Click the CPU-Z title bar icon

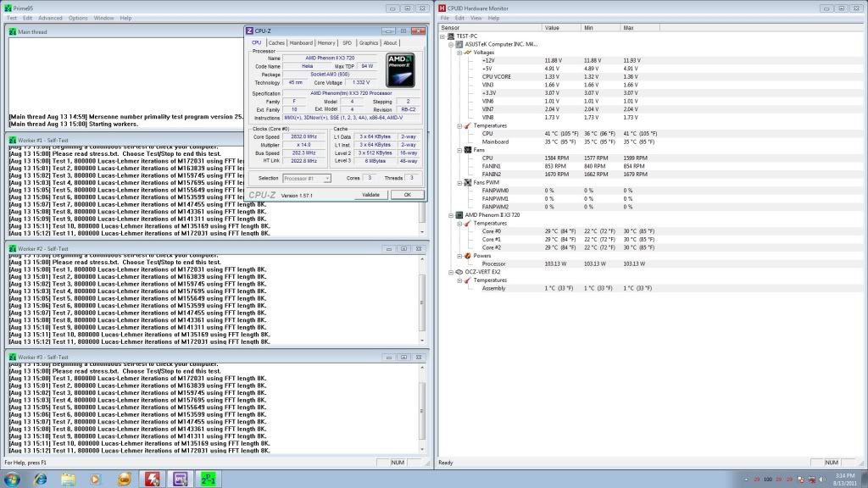tap(250, 31)
